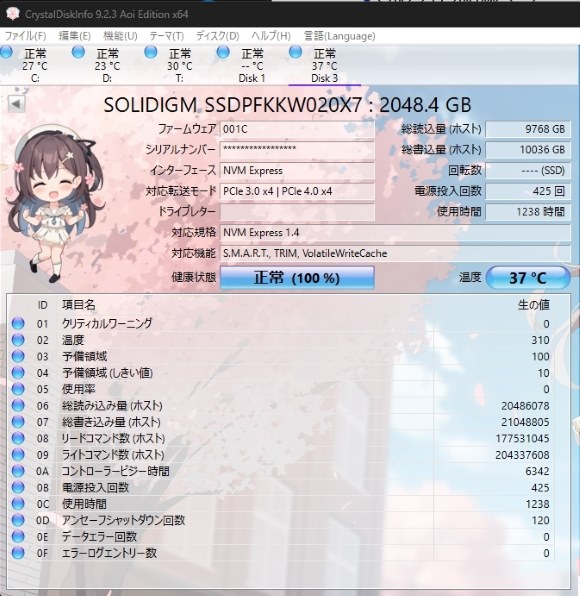Click the blue status orb for Disk 3
Screen dimensions: 580x596
click(x=295, y=52)
